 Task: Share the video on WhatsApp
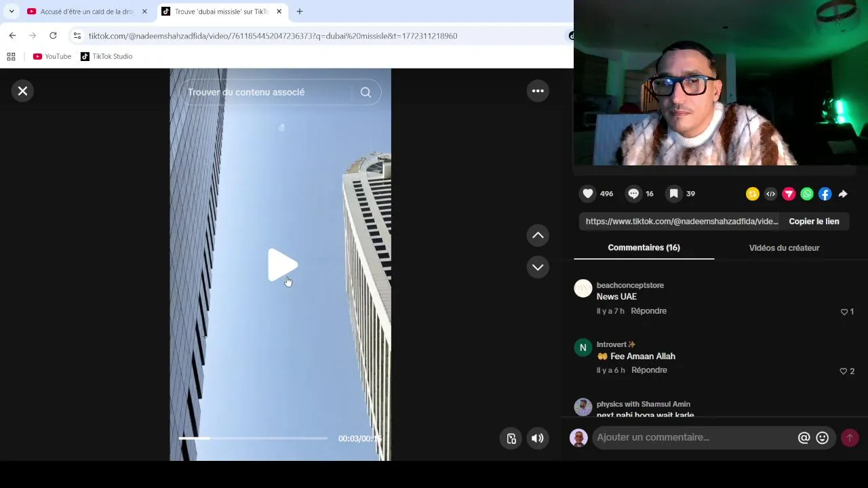tap(807, 195)
